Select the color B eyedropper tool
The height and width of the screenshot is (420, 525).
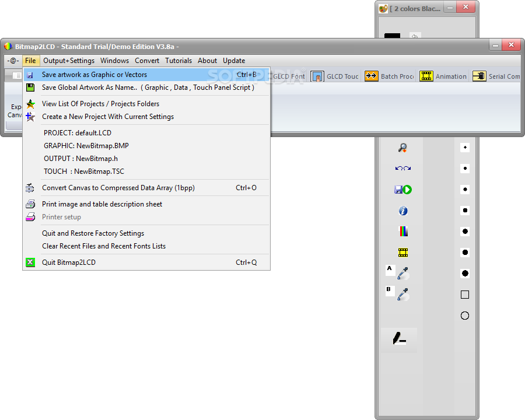[403, 295]
